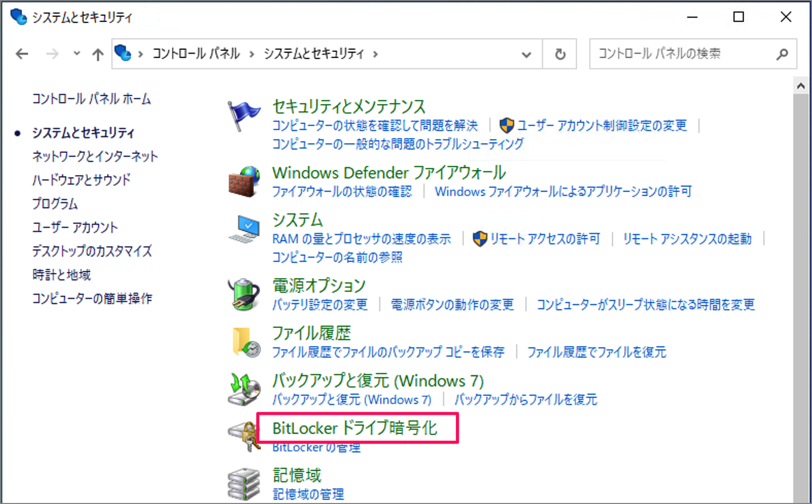Click the コントロール パネル breadcrumb item
This screenshot has width=812, height=504.
[x=196, y=54]
